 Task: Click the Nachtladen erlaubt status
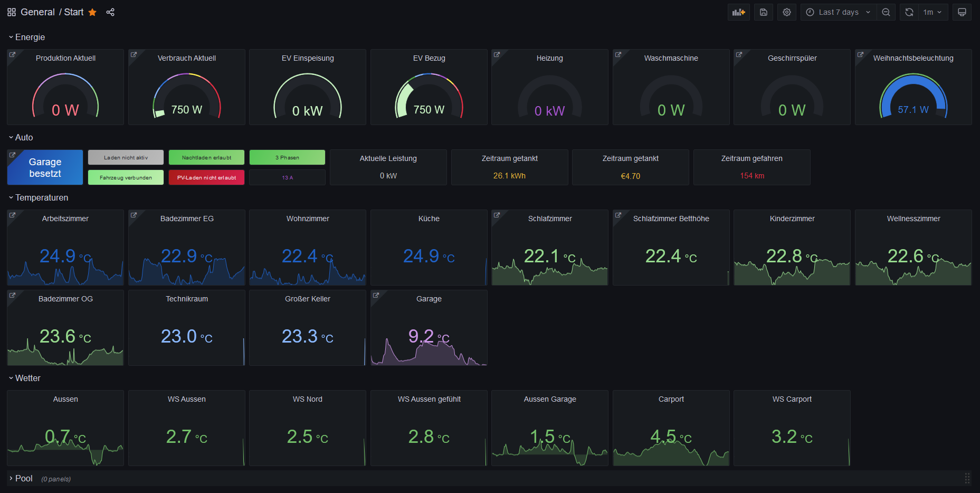tap(206, 157)
